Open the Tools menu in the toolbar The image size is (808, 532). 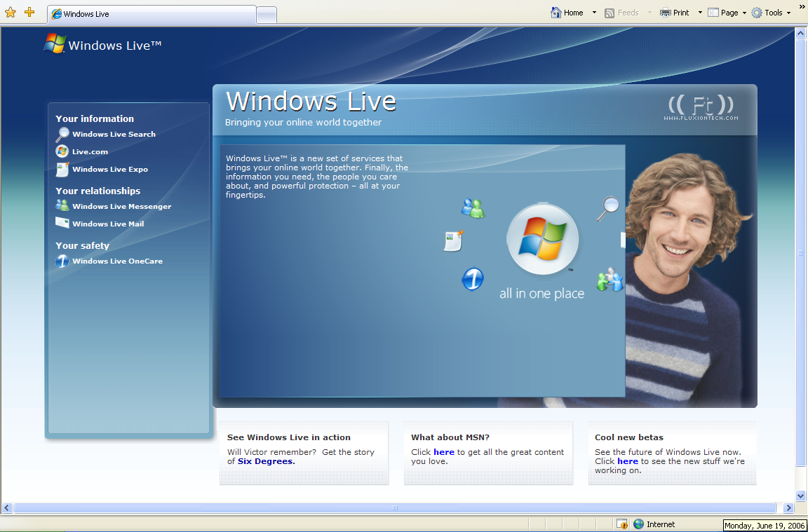[771, 13]
